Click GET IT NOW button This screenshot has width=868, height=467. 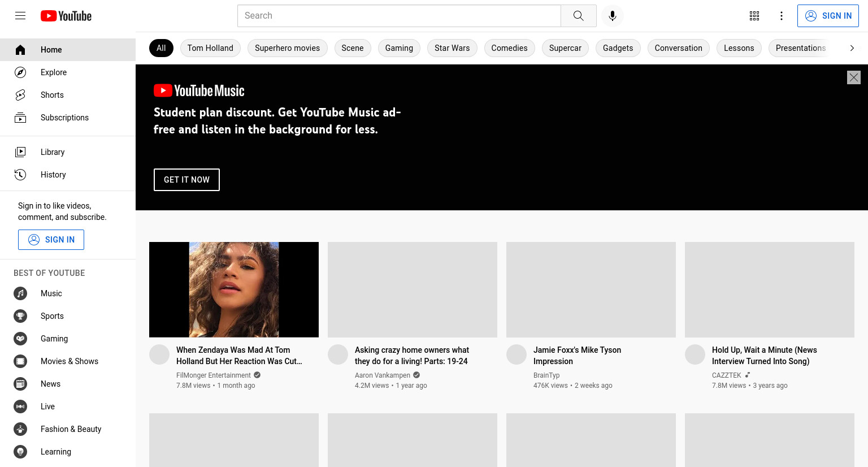tap(186, 180)
